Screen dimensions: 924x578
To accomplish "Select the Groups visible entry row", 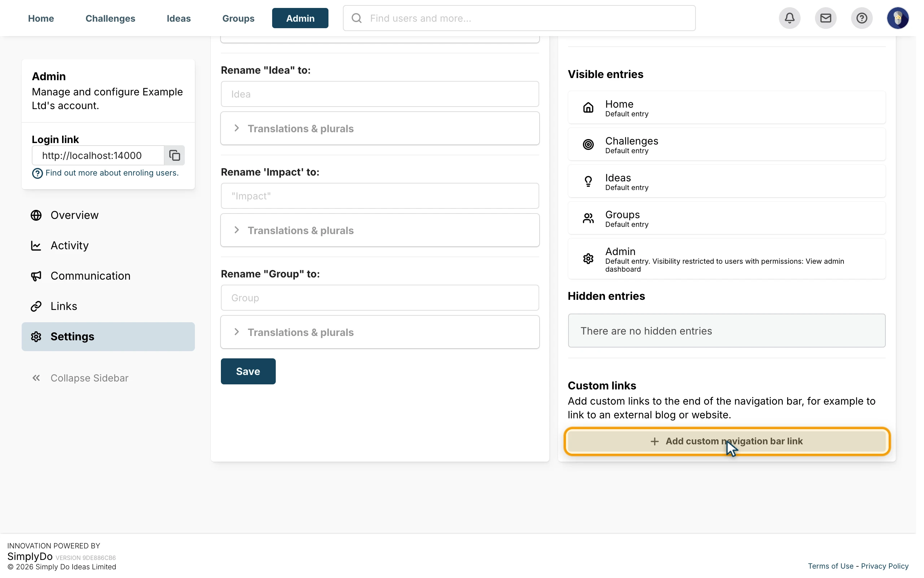I will pos(727,218).
